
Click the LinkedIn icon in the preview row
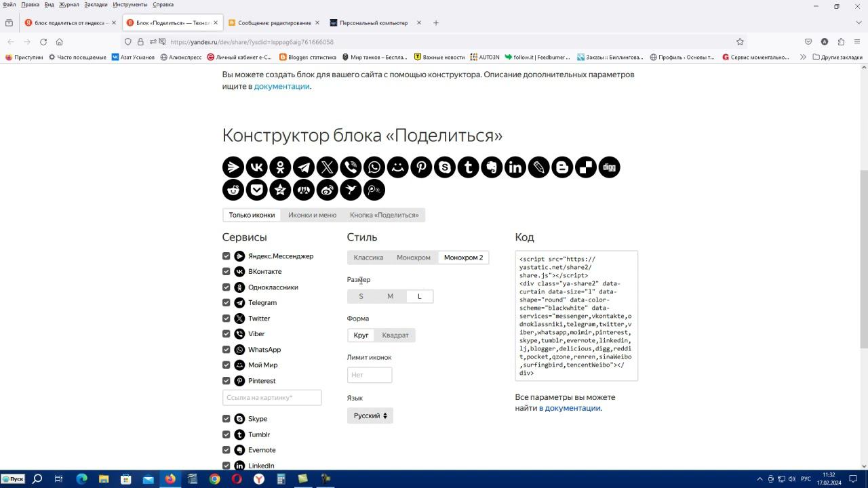point(515,167)
